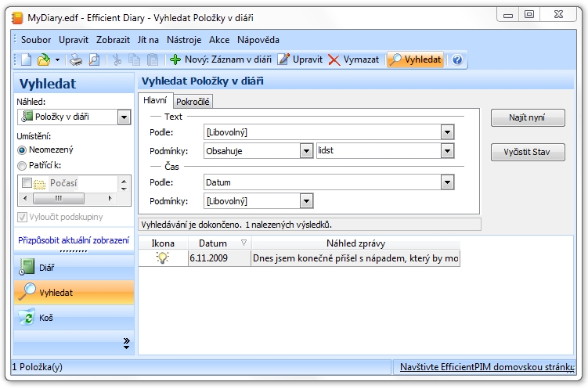The width and height of the screenshot is (588, 389).
Task: Click the horizontal scrollbar thumb in folder list
Action: coord(59,198)
